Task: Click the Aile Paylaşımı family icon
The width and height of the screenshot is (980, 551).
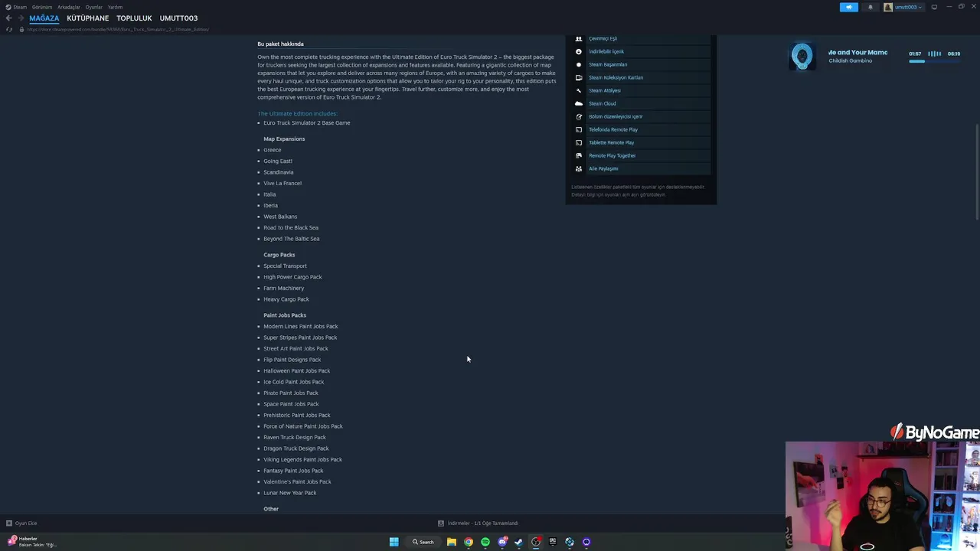Action: click(579, 168)
